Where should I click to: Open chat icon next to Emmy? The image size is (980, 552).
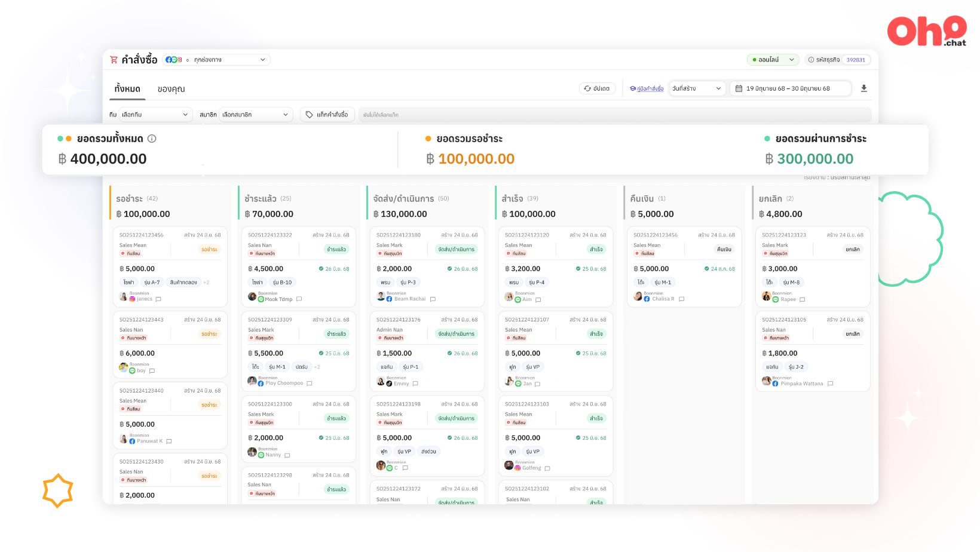click(415, 384)
